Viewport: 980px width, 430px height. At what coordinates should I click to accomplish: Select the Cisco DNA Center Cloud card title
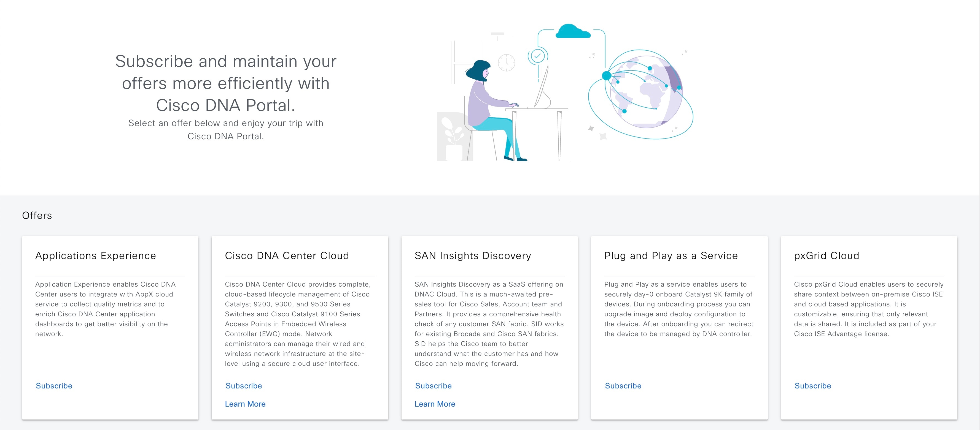pyautogui.click(x=287, y=256)
